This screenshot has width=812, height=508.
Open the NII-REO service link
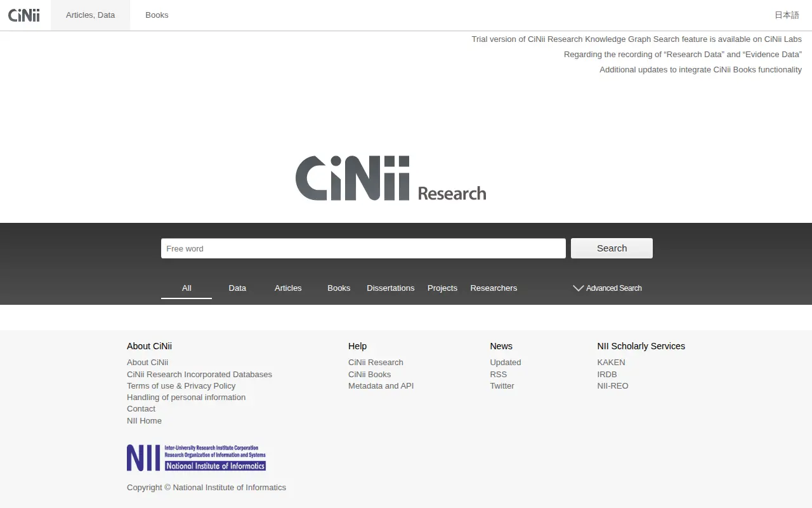pyautogui.click(x=612, y=386)
